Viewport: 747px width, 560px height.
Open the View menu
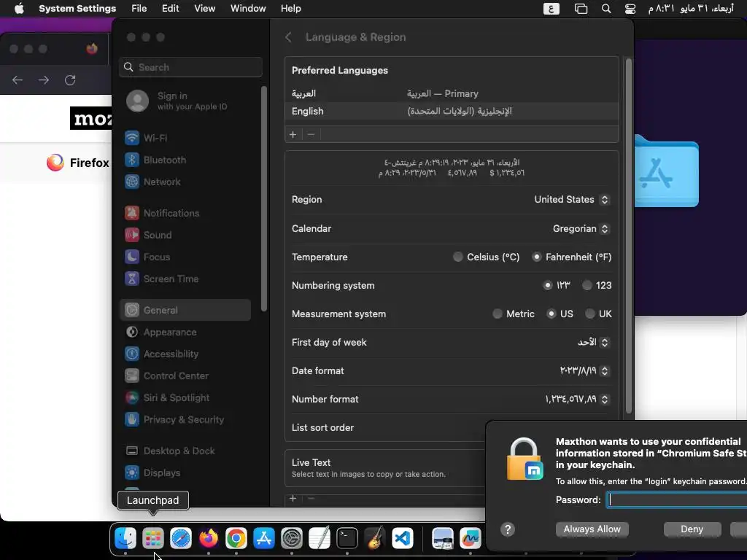tap(205, 9)
